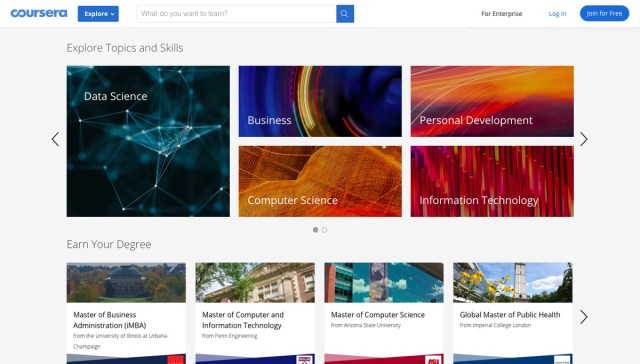Open the Business topic tile
The height and width of the screenshot is (364, 640).
pos(320,101)
